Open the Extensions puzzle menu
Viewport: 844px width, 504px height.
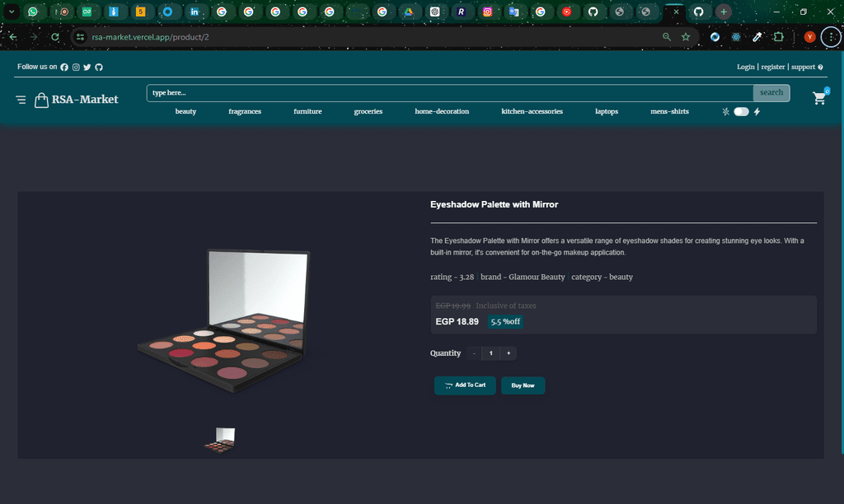778,37
